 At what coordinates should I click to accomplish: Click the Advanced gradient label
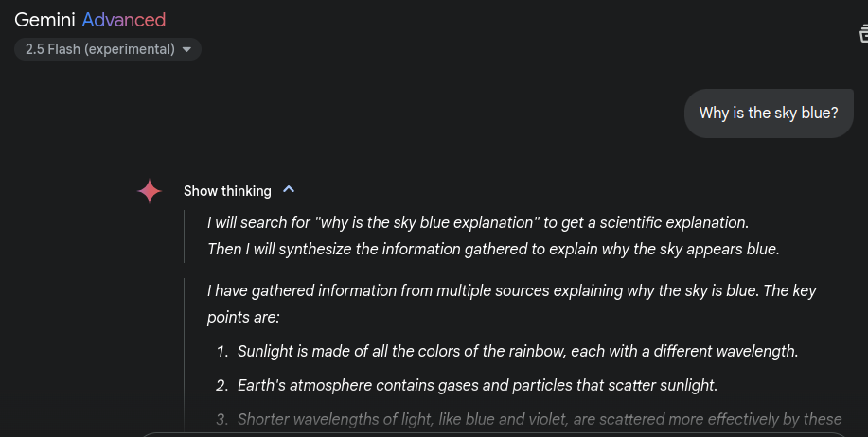click(x=124, y=20)
